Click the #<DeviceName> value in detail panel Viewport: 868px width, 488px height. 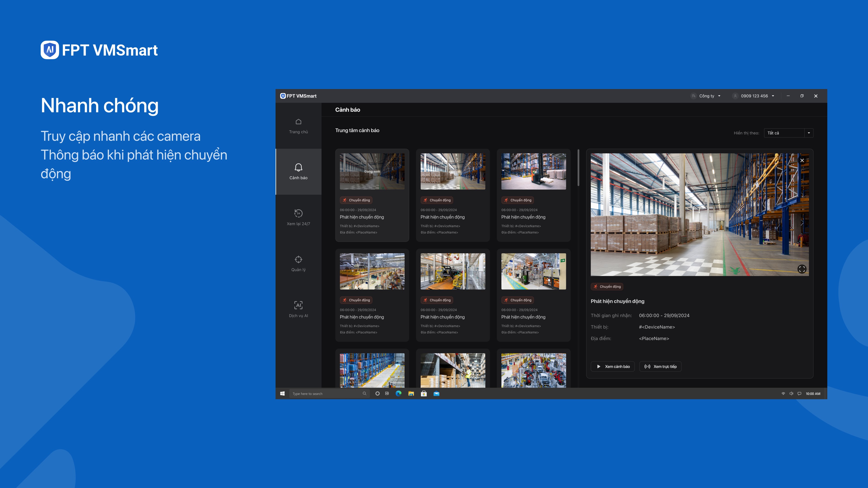click(657, 327)
